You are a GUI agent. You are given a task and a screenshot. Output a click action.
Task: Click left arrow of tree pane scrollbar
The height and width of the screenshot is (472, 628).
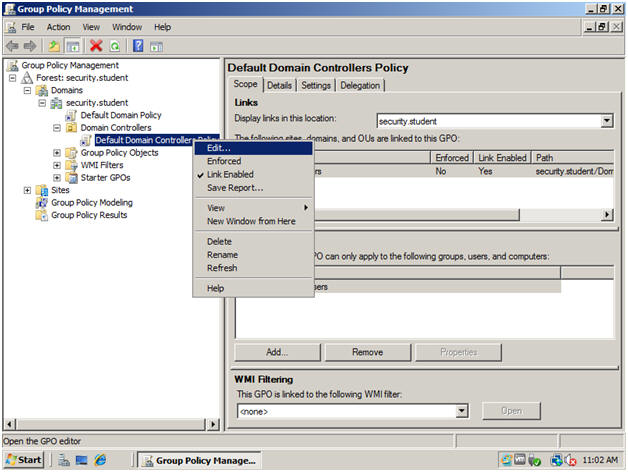click(10, 424)
